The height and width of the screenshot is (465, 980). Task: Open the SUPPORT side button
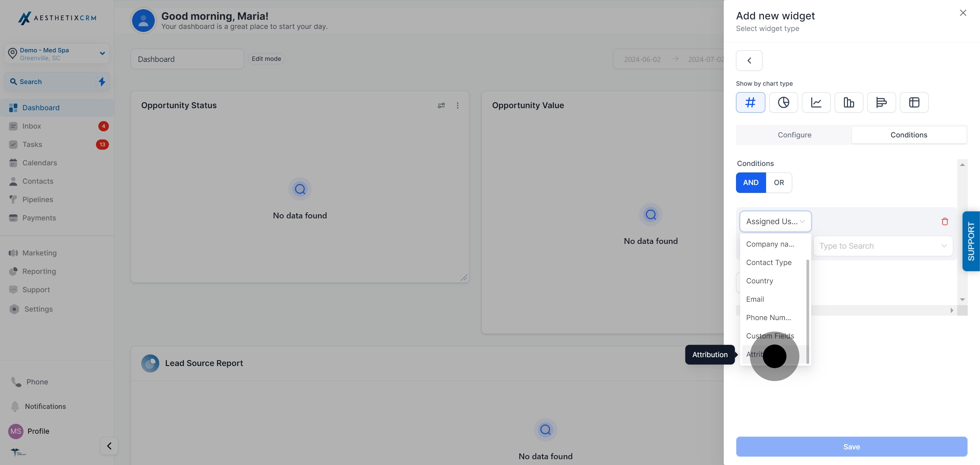pos(971,241)
